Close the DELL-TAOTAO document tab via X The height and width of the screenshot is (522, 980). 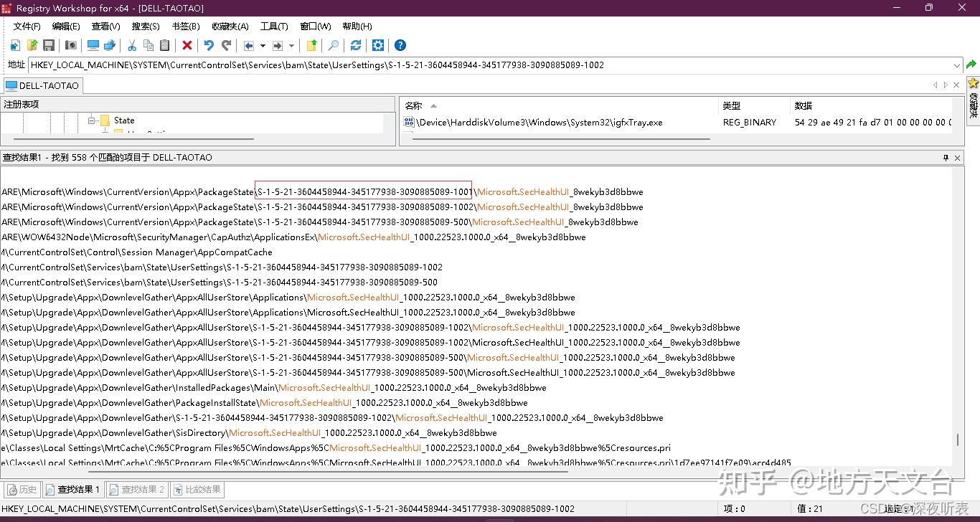point(956,85)
